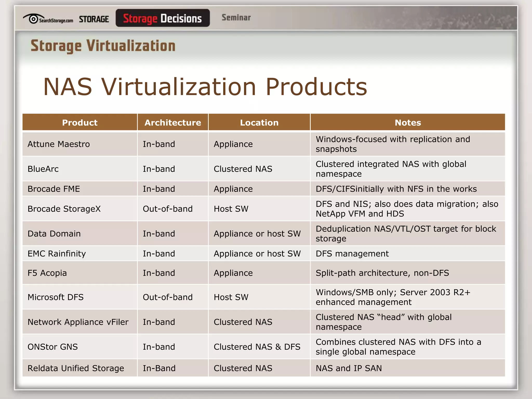532x399 pixels.
Task: Click the SearchStorage.com eye logo
Action: tap(48, 19)
